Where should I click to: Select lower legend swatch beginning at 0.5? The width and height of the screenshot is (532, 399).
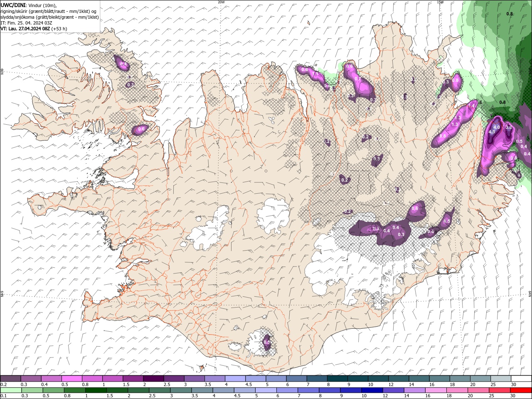[x=53, y=390]
